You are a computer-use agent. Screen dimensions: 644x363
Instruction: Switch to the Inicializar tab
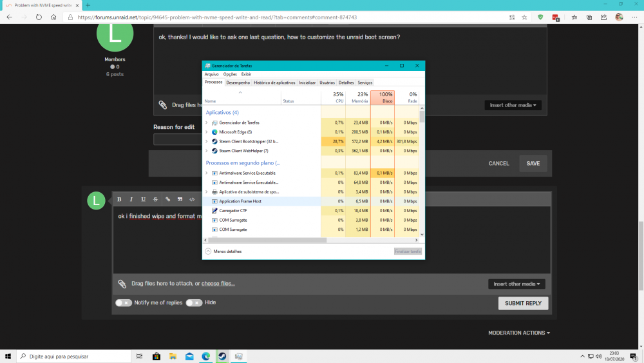[307, 83]
